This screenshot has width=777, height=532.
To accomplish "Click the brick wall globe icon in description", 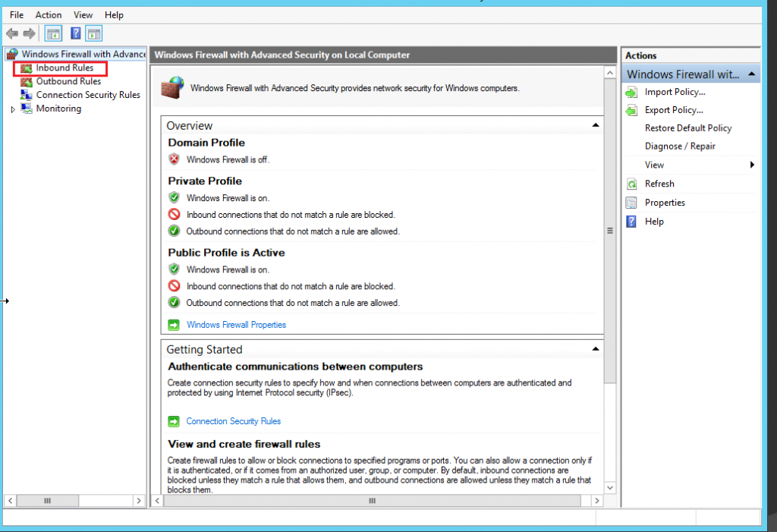I will pos(172,88).
